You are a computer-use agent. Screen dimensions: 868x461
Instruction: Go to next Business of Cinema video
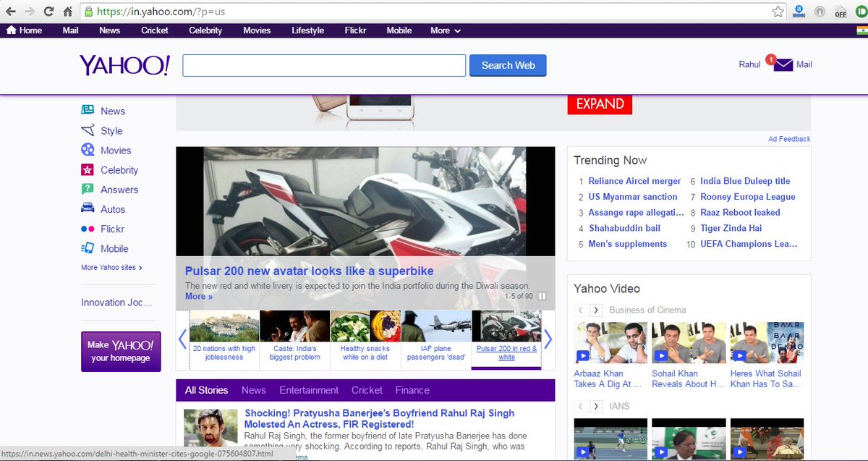coord(595,310)
